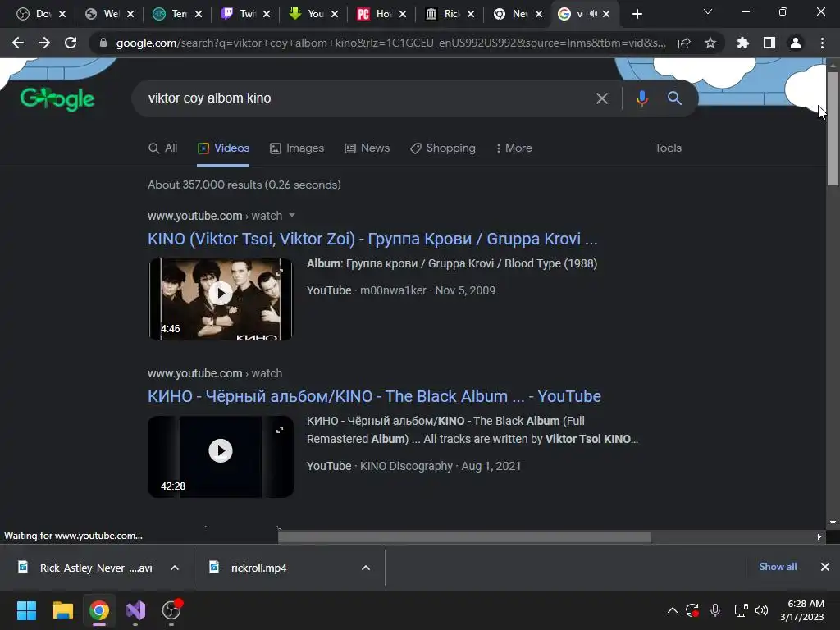The width and height of the screenshot is (840, 630).
Task: Open a new browser tab
Action: click(637, 15)
